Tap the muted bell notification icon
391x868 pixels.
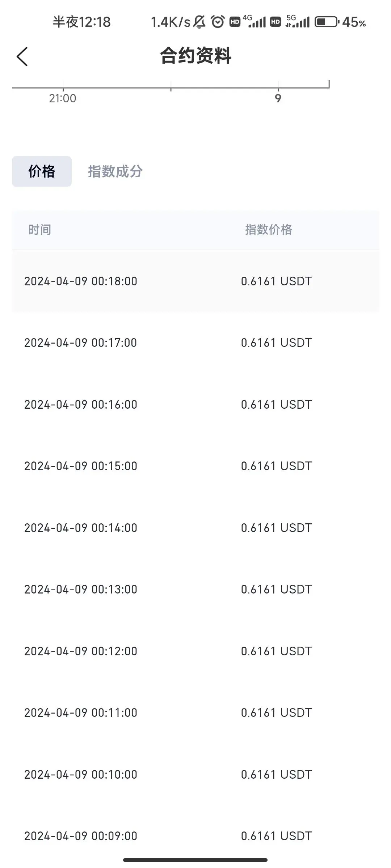pos(199,22)
